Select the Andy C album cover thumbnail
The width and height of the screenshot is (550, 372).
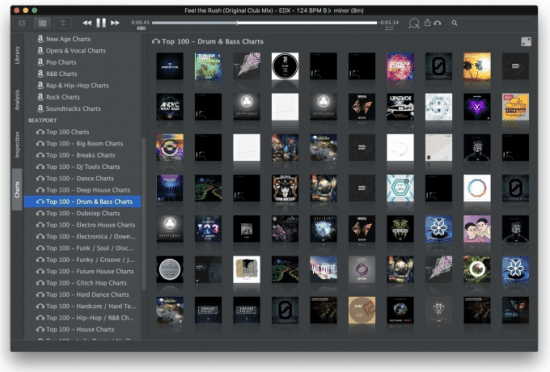[x=170, y=107]
